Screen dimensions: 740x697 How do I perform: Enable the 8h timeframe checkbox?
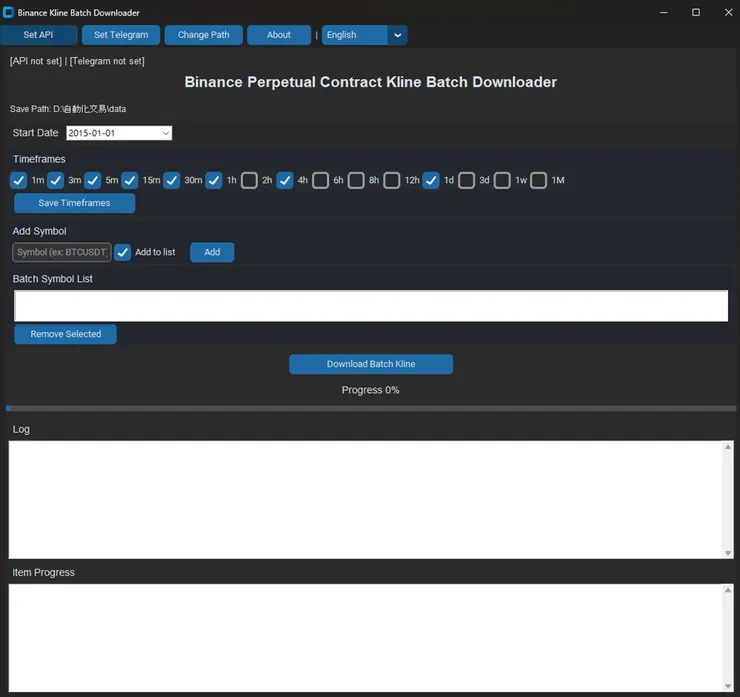tap(356, 180)
